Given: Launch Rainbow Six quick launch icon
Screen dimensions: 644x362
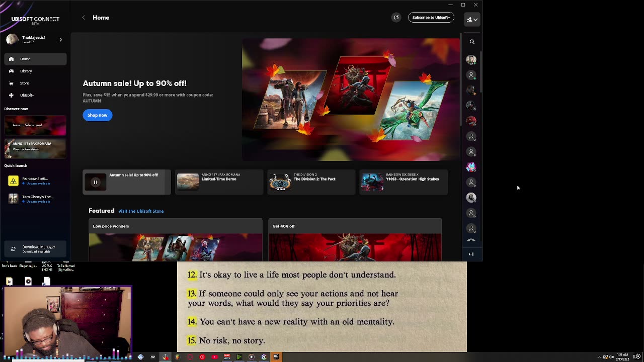Looking at the screenshot, I should (13, 180).
